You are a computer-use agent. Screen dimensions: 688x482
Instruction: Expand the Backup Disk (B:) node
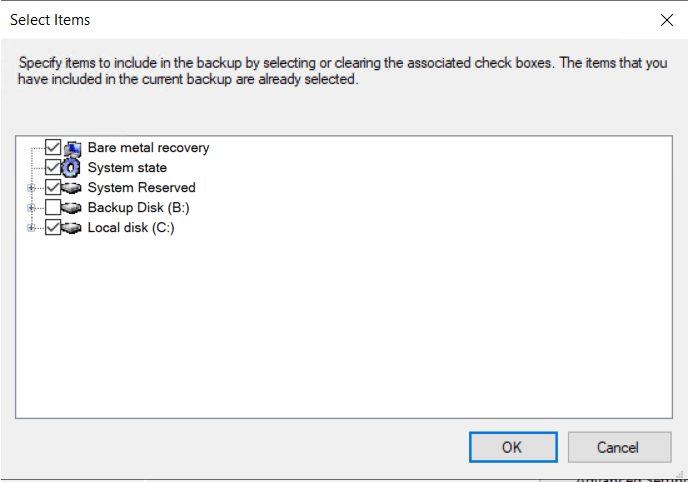[31, 208]
